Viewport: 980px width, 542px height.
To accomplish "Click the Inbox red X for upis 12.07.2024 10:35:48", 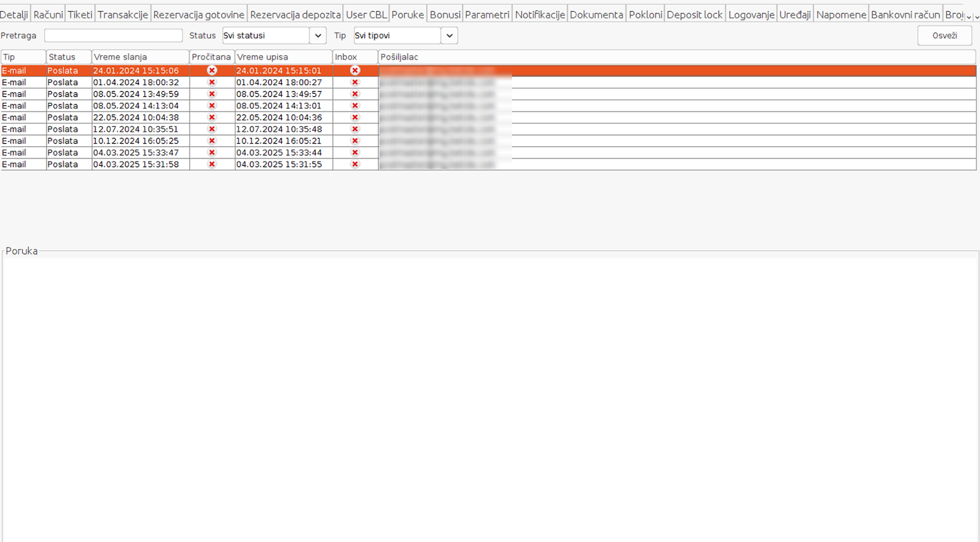I will [x=355, y=129].
